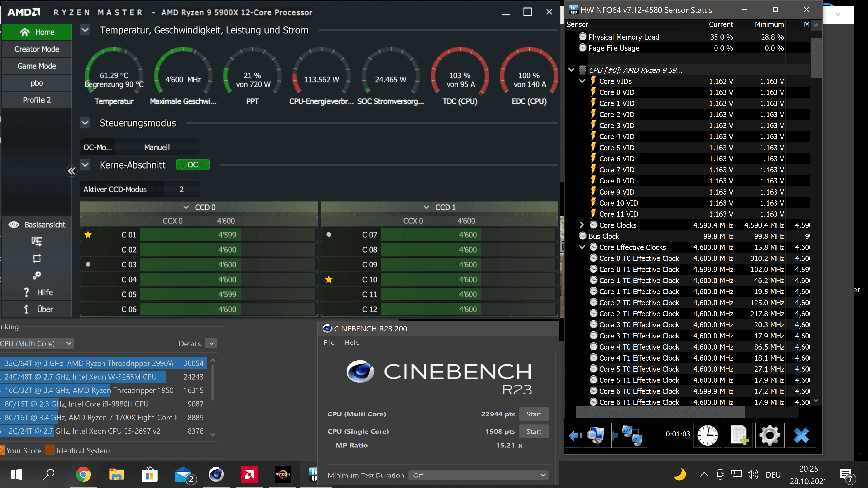Select the Physical Memory Load sensor row

click(687, 37)
